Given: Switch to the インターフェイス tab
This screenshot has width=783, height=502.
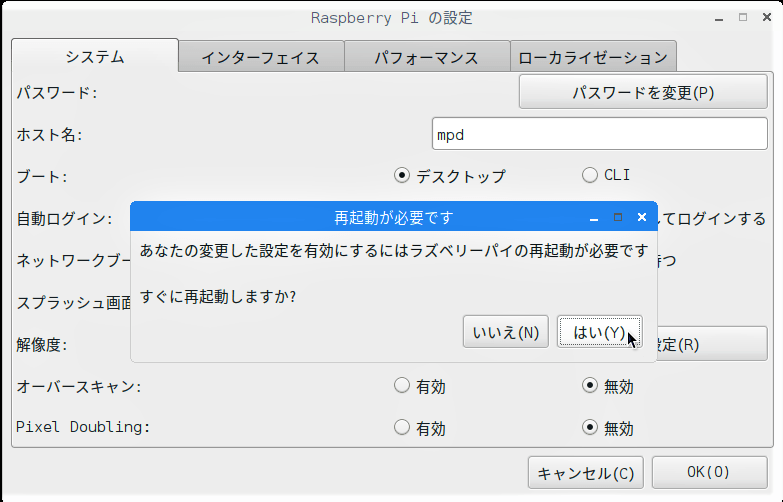Looking at the screenshot, I should [x=261, y=57].
